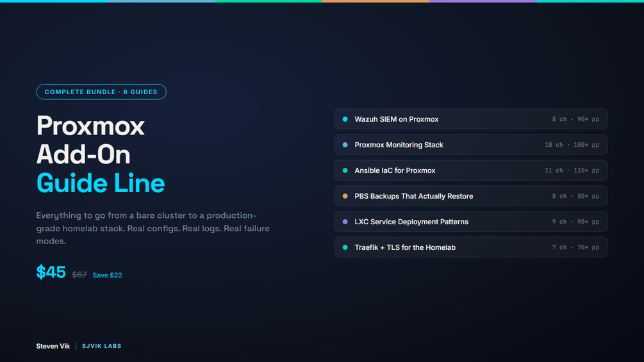Click the '10 ch · 100+ pp' text
This screenshot has height=362, width=644.
[572, 145]
